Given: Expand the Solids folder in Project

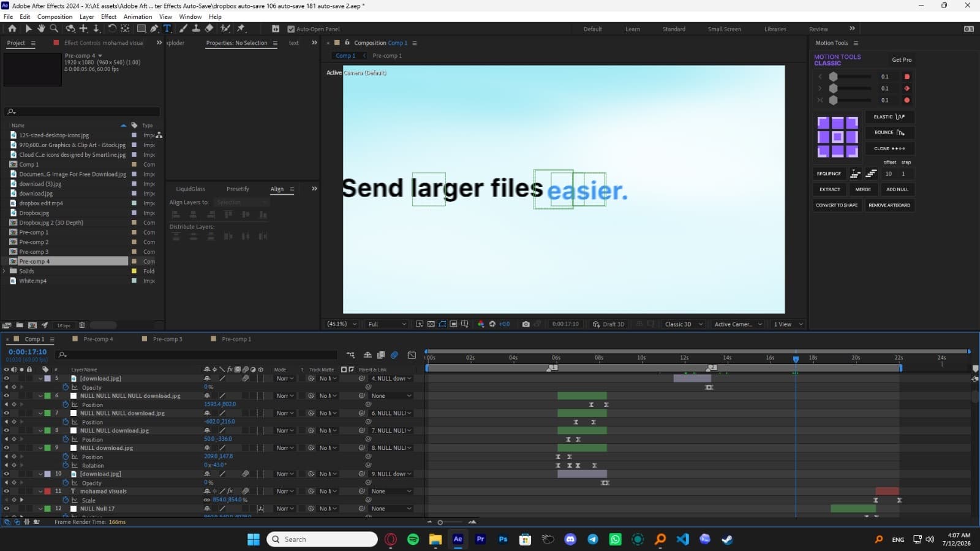Looking at the screenshot, I should (x=4, y=271).
